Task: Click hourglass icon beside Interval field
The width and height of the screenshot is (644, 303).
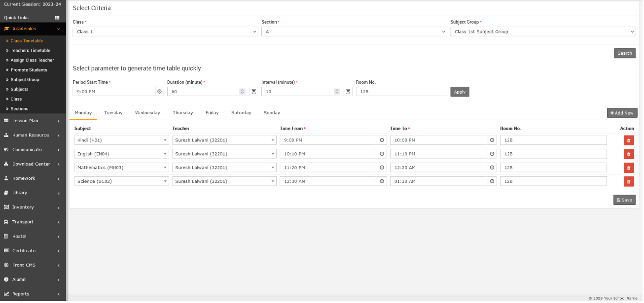Action: [348, 92]
